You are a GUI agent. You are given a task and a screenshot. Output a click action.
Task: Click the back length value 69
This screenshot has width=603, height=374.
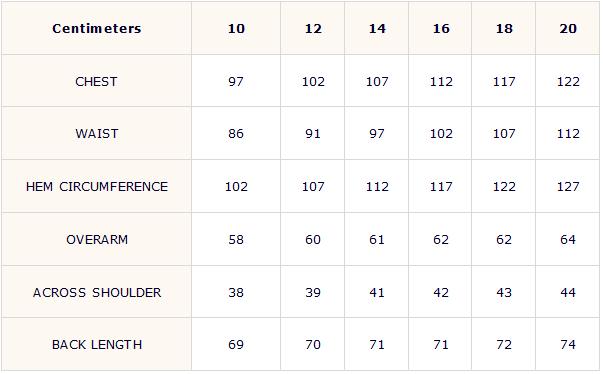[x=236, y=344]
